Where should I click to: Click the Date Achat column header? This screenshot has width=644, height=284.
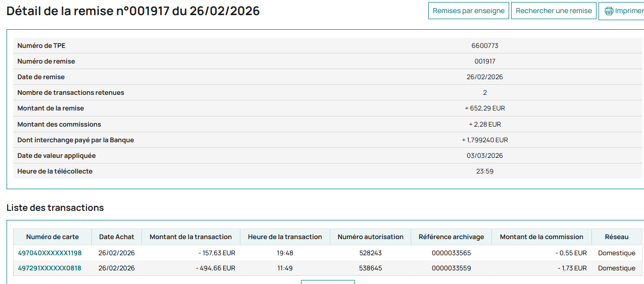pos(117,237)
